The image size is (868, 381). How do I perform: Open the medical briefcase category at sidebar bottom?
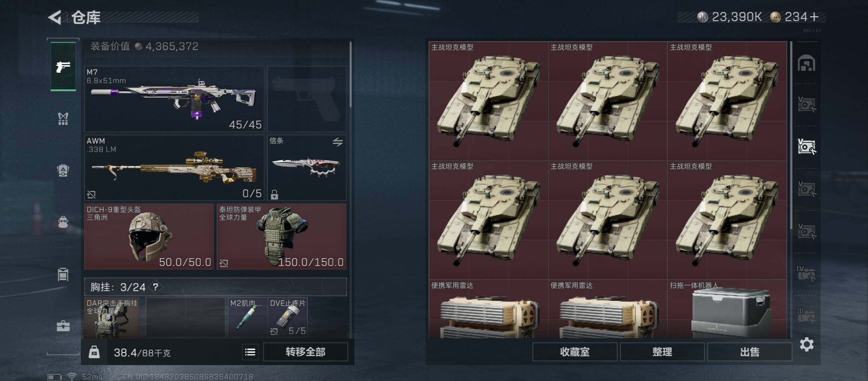63,326
